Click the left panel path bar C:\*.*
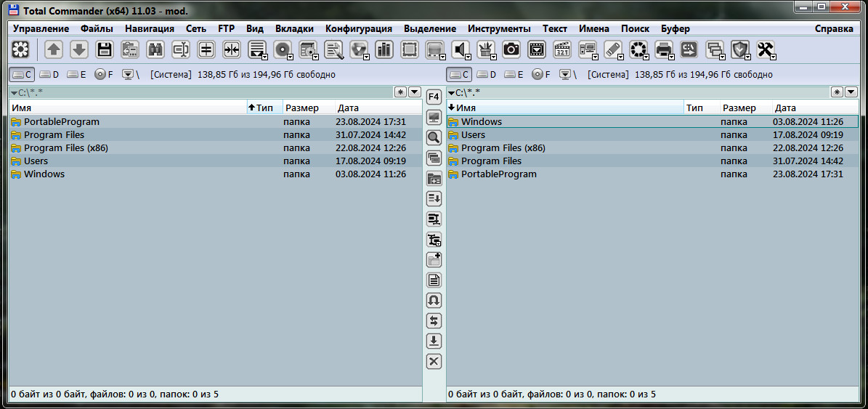 click(x=201, y=92)
